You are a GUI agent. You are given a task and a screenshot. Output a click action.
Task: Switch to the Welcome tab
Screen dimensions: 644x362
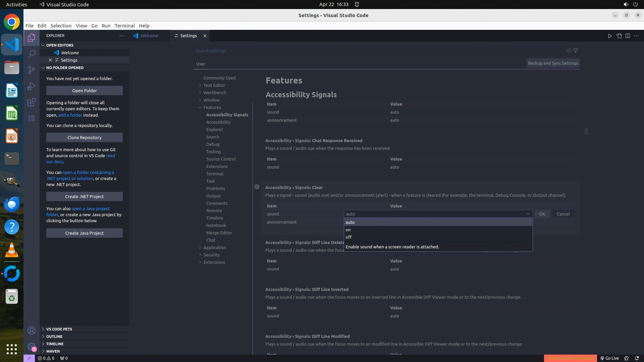point(149,36)
